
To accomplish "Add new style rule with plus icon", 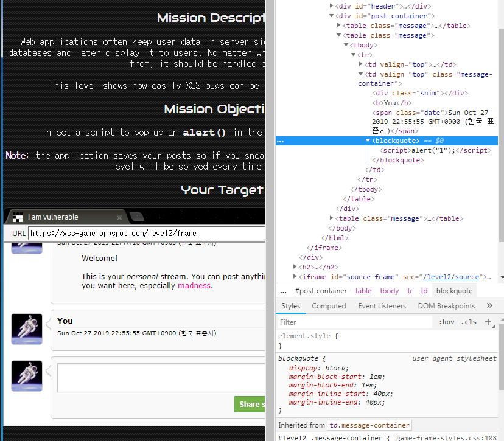I will click(488, 322).
